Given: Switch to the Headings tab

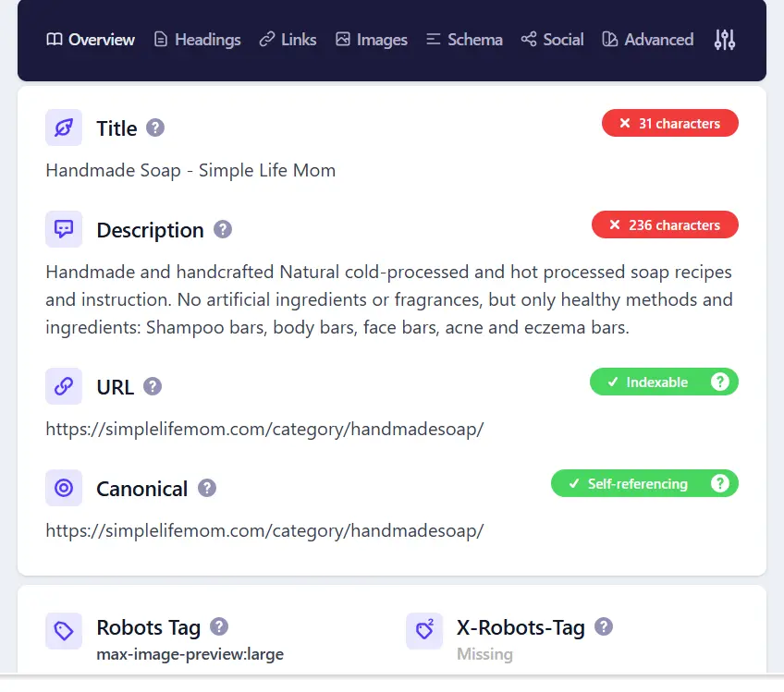Looking at the screenshot, I should click(x=198, y=40).
